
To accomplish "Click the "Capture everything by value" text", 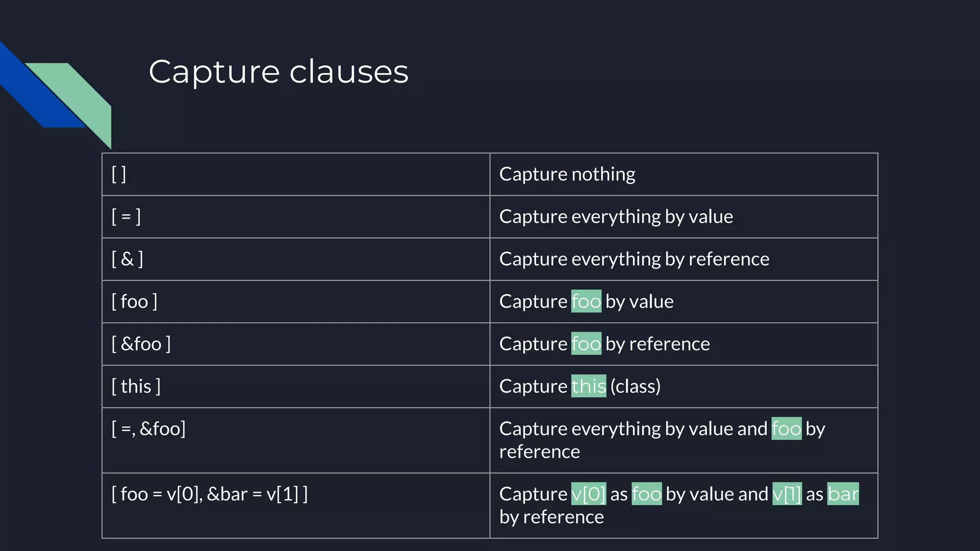I will point(616,217).
